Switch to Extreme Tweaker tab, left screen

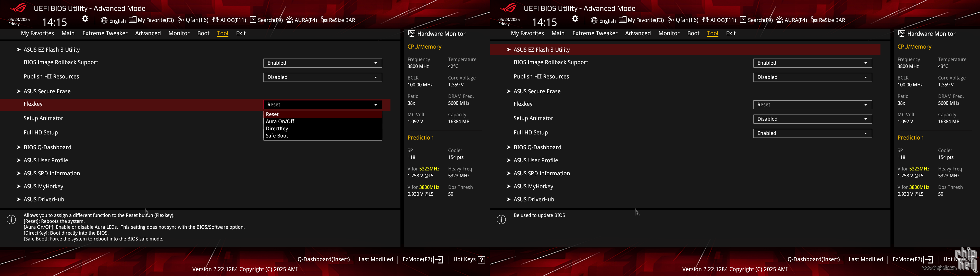tap(105, 33)
